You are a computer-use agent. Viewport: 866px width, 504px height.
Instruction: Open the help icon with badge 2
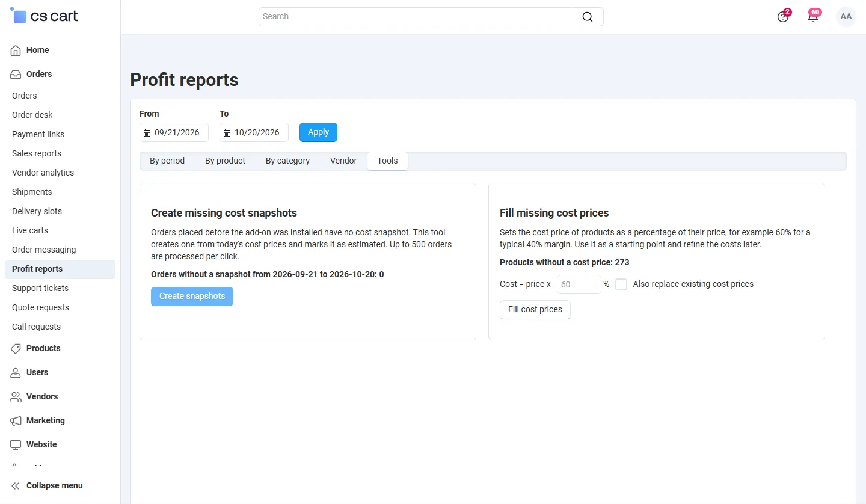(x=783, y=16)
